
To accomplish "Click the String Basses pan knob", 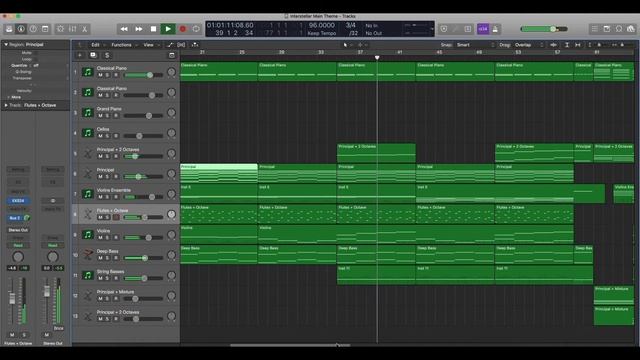I will 171,275.
